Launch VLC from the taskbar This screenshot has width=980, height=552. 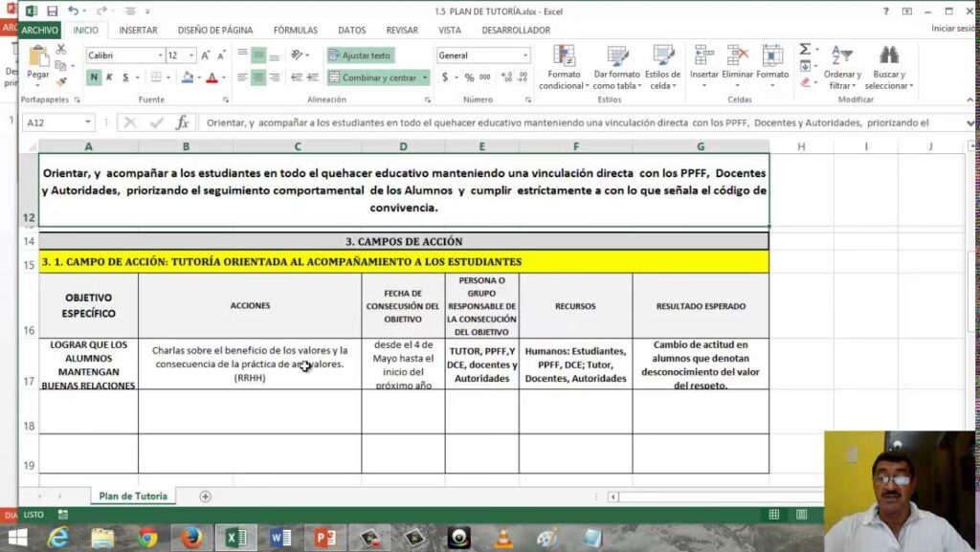[503, 538]
